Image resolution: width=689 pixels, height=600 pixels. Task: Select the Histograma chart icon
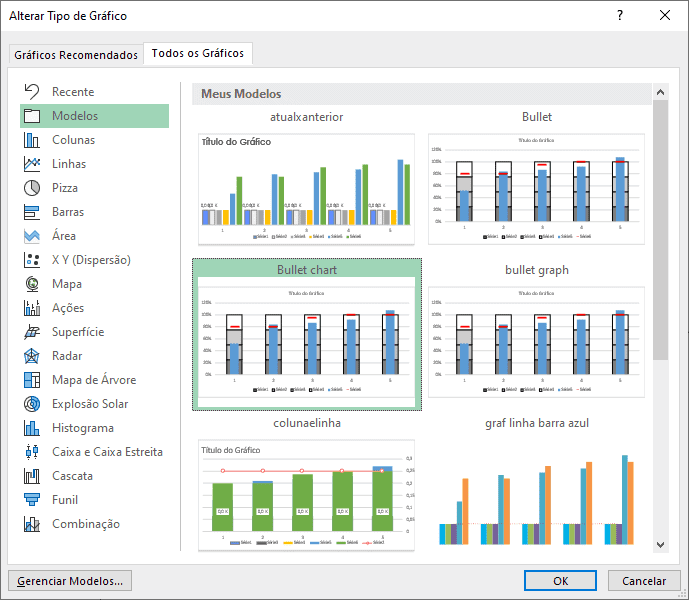click(32, 428)
